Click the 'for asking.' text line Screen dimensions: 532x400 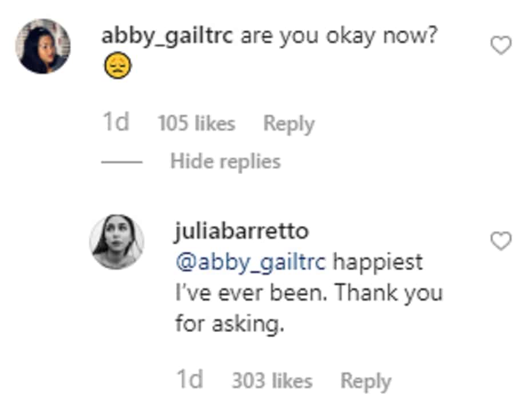230,323
